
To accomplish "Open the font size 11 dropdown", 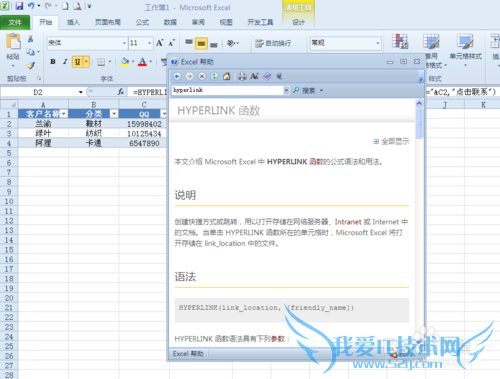I will coord(149,43).
